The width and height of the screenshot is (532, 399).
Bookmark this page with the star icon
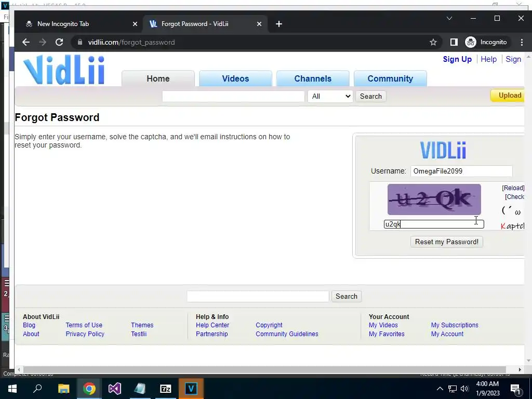tap(433, 42)
